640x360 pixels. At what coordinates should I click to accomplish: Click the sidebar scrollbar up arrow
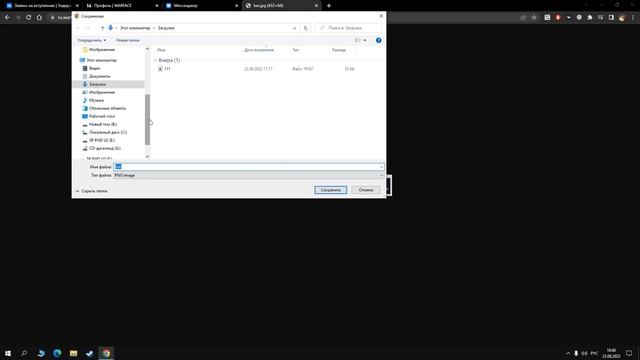tap(147, 49)
